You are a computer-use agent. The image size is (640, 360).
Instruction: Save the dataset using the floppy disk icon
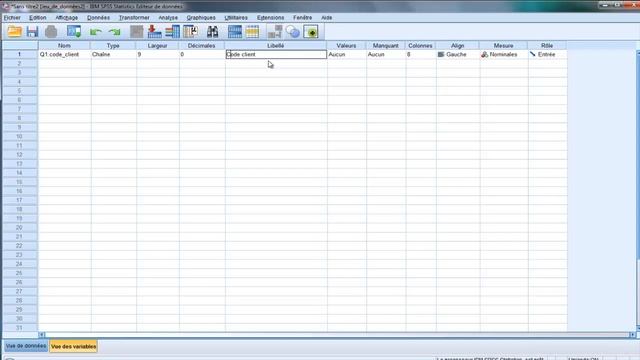click(32, 31)
